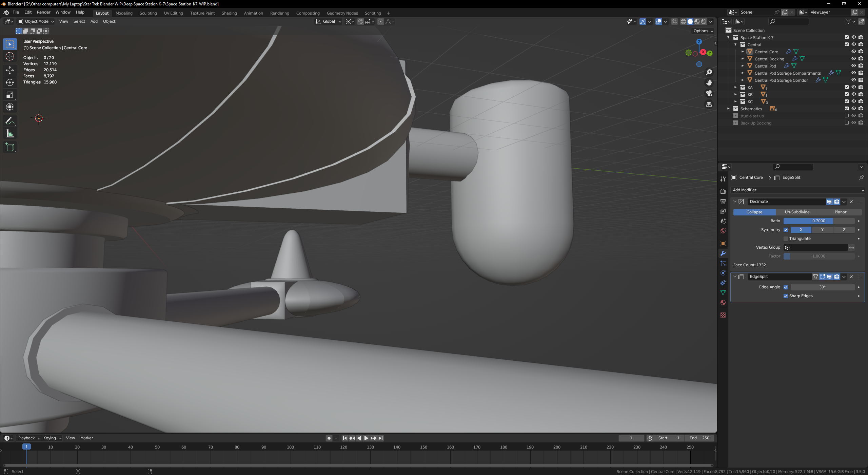Select the Measure tool
This screenshot has height=475, width=868.
pyautogui.click(x=10, y=133)
